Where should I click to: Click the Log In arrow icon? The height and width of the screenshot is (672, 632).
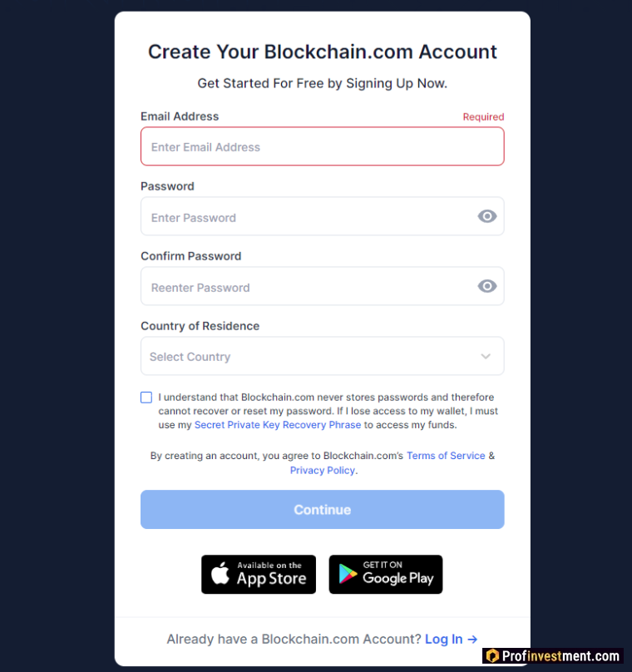point(472,639)
